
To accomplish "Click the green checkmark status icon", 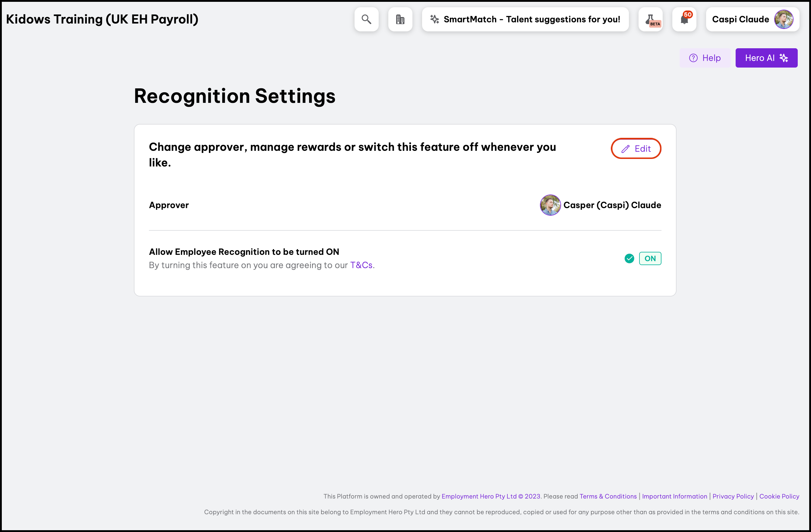I will [630, 259].
